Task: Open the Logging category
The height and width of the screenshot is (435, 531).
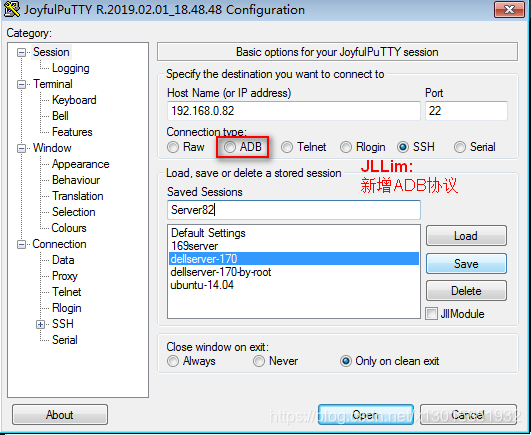Action: (70, 68)
